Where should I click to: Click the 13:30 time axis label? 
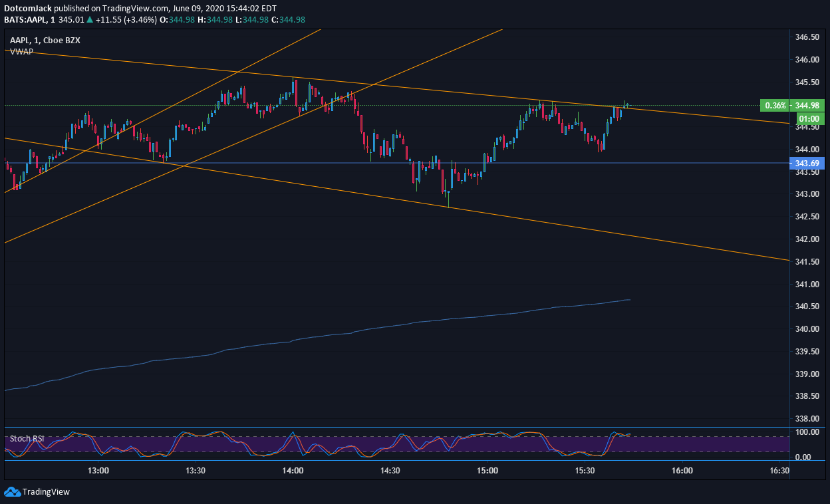[196, 471]
